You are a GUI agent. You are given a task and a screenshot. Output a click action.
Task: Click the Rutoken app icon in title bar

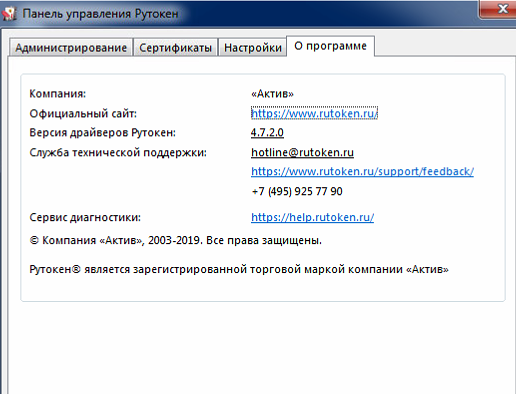pos(9,14)
